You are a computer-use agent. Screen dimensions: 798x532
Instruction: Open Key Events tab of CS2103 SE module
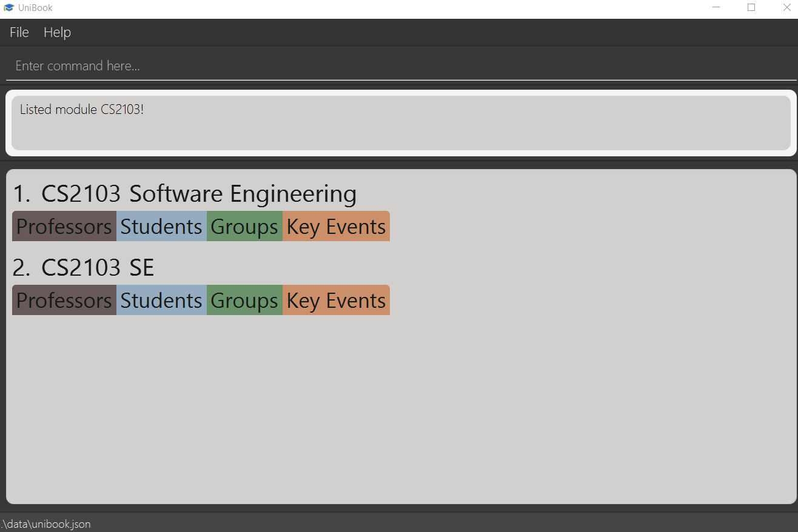pos(336,300)
